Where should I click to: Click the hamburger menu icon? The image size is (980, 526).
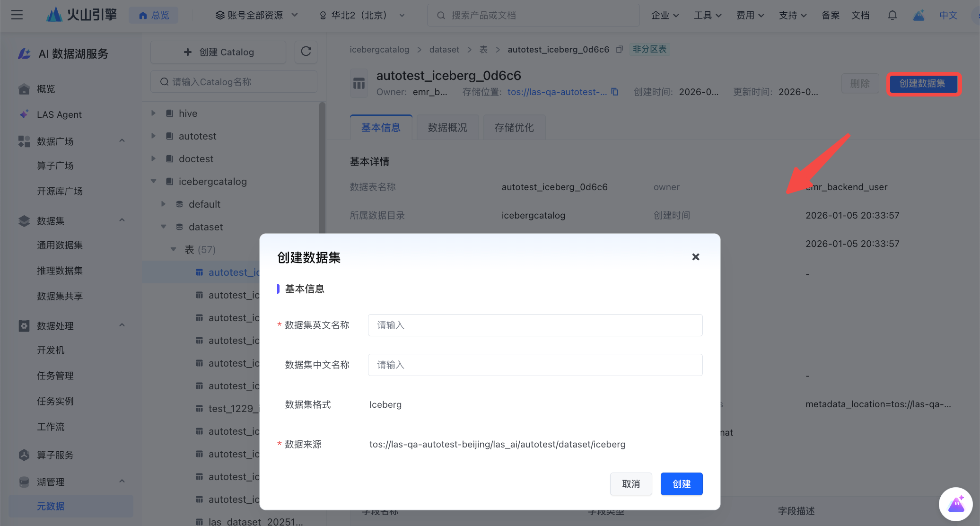point(17,15)
